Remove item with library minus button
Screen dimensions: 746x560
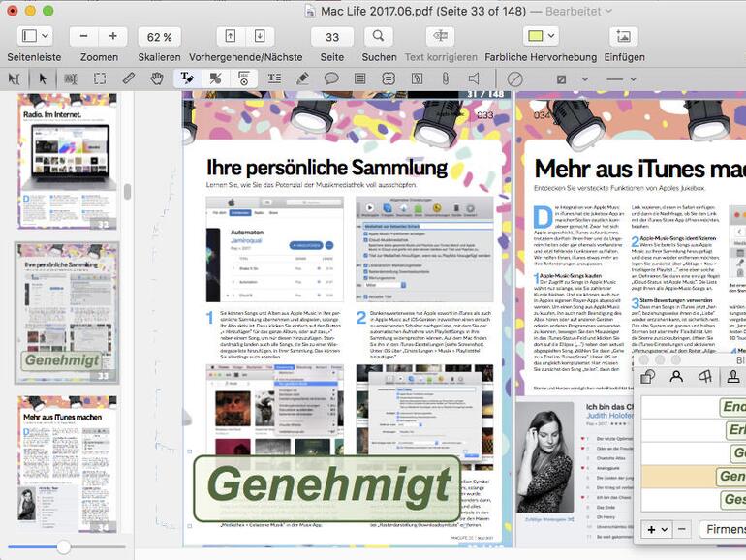(682, 530)
